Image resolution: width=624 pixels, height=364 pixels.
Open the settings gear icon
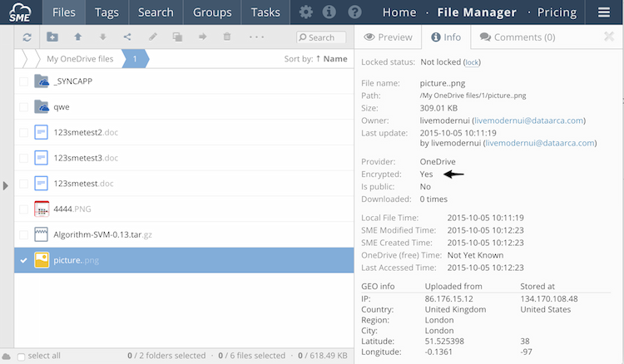click(306, 12)
